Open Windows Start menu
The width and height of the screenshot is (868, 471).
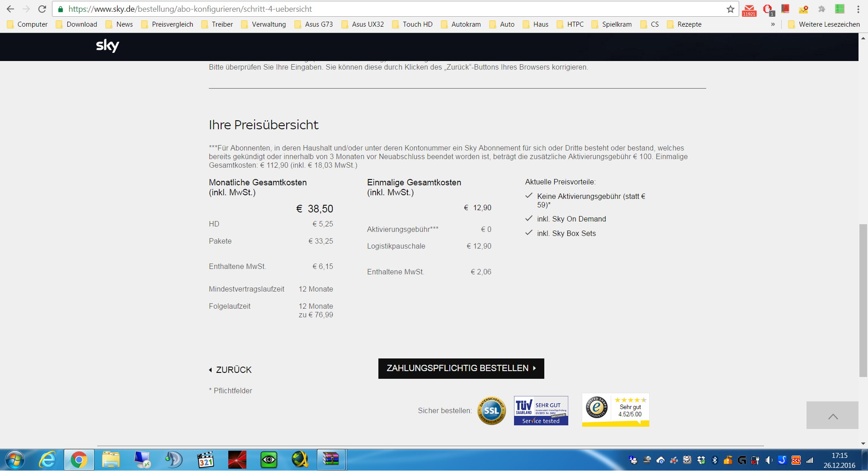(15, 460)
